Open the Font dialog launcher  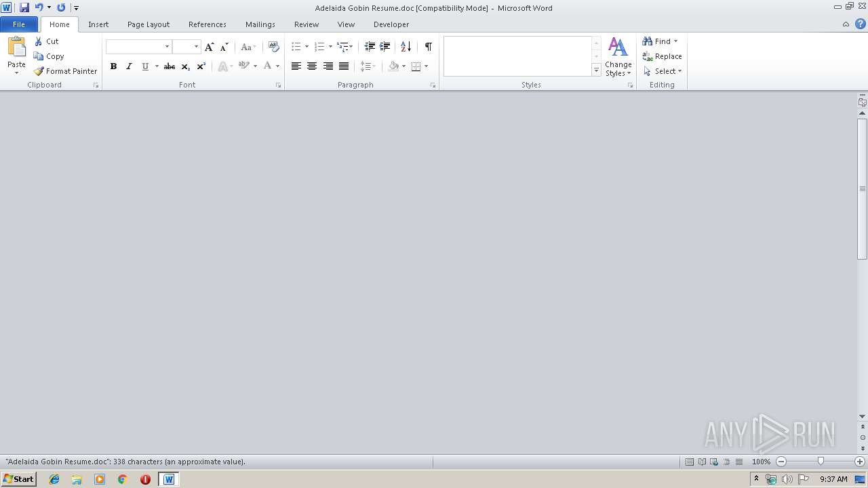click(x=279, y=85)
